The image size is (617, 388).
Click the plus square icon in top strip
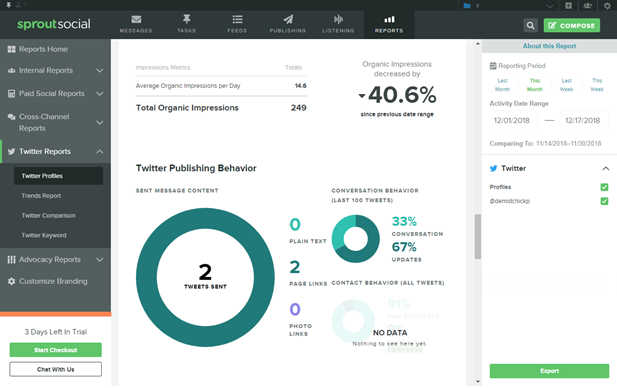click(569, 6)
